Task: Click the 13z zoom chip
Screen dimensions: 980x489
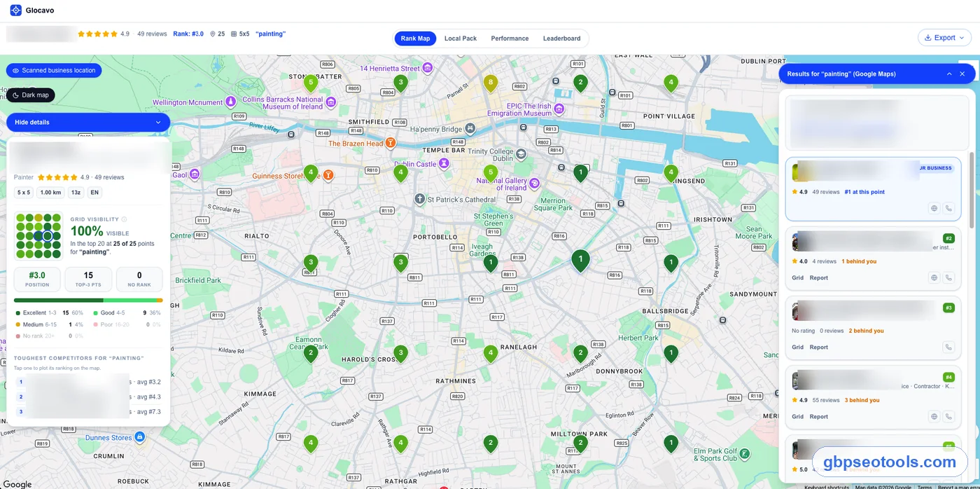Action: coord(76,192)
